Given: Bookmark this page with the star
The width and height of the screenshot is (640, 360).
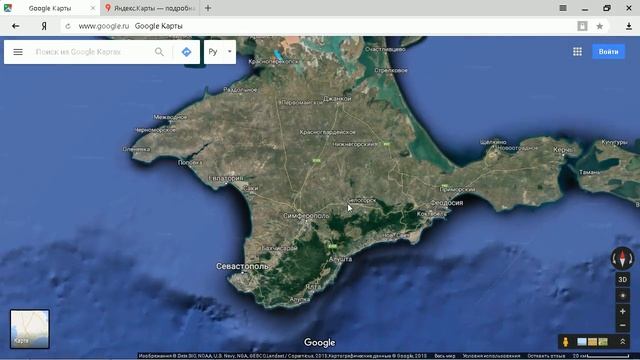Looking at the screenshot, I should point(599,26).
